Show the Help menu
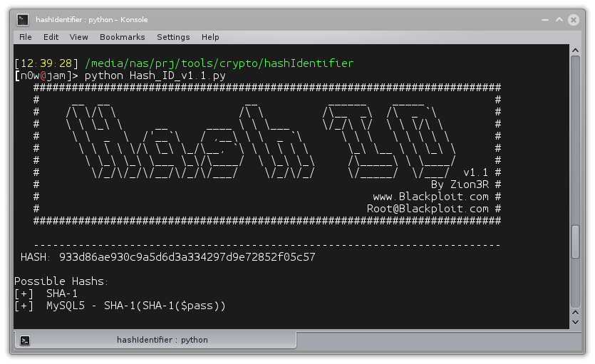 click(x=210, y=37)
